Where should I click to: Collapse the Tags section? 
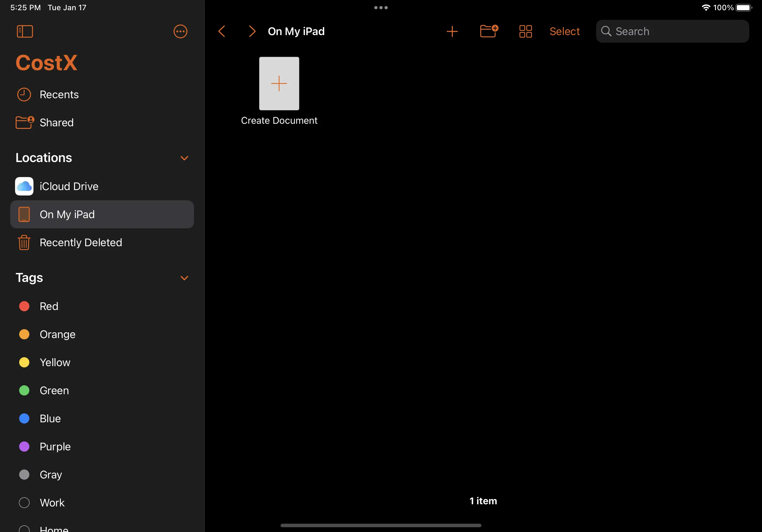pyautogui.click(x=184, y=278)
